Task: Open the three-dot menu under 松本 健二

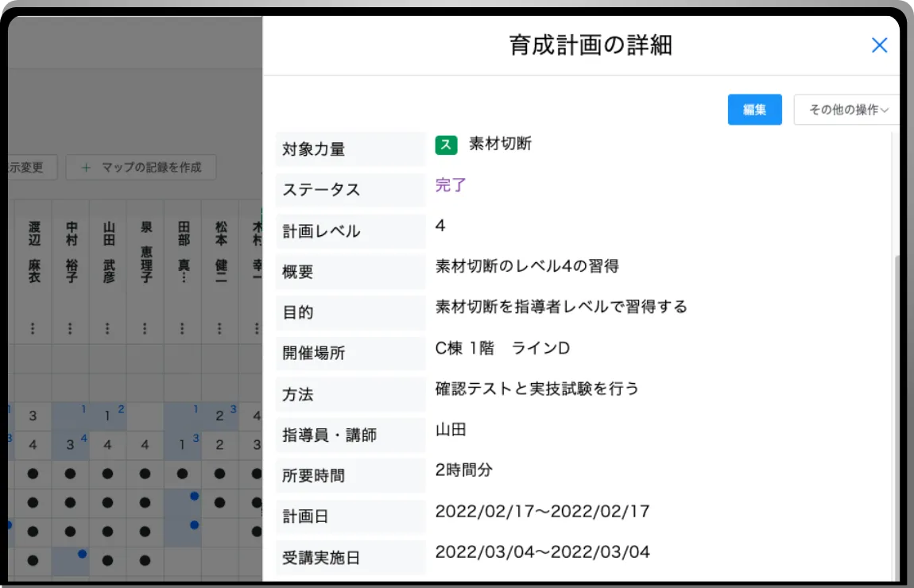Action: click(220, 328)
